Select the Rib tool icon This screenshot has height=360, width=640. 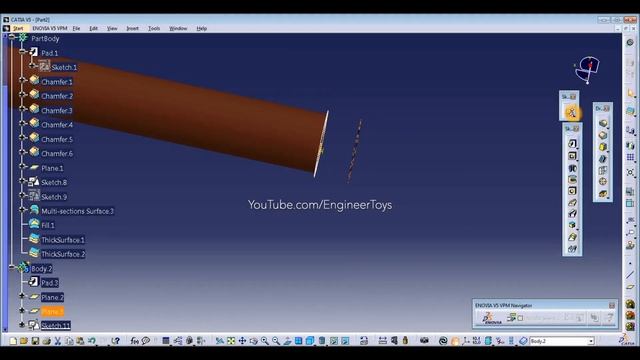[x=572, y=202]
